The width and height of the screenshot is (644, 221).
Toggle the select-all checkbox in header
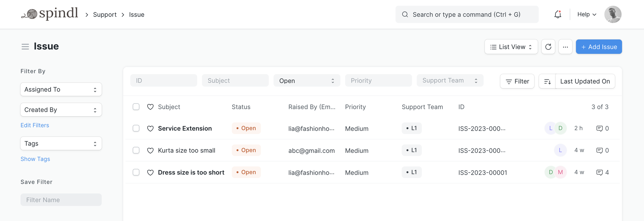136,107
